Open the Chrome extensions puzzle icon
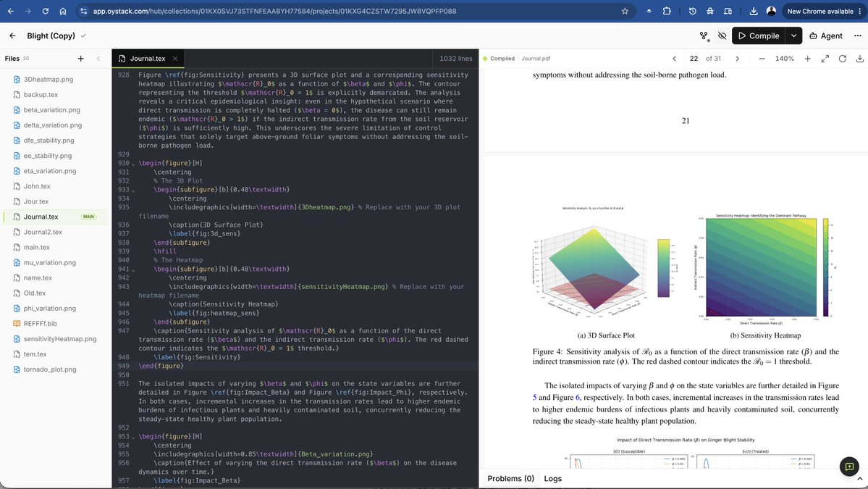Screen dimensions: 868x489 click(667, 11)
